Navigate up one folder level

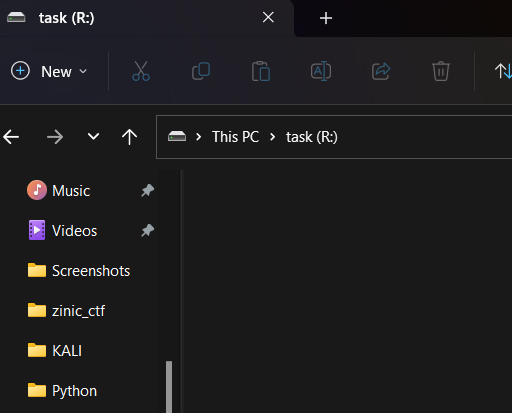[x=129, y=137]
